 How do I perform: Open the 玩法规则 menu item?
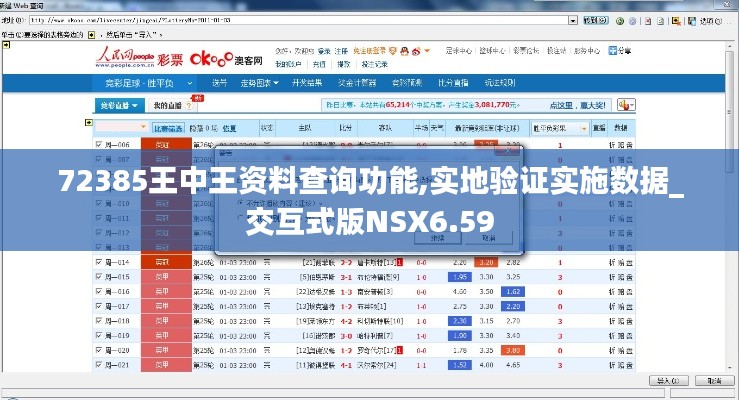[x=500, y=83]
